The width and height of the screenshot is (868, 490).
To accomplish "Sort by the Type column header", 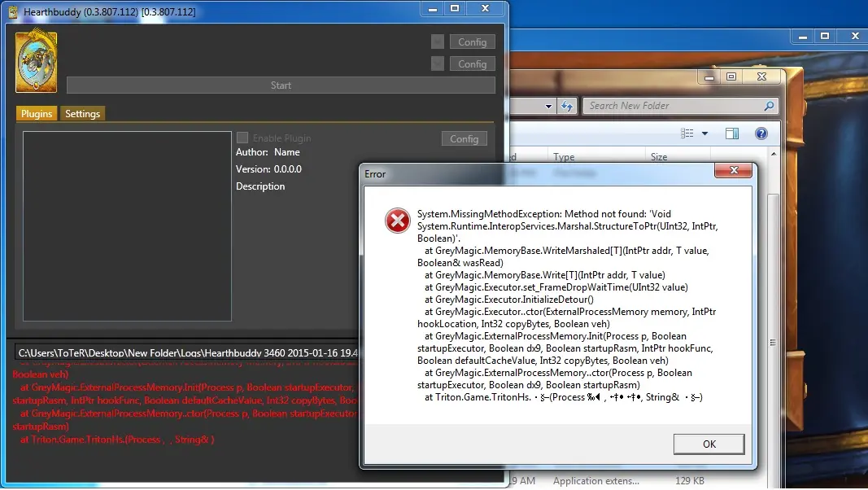I will tap(564, 157).
